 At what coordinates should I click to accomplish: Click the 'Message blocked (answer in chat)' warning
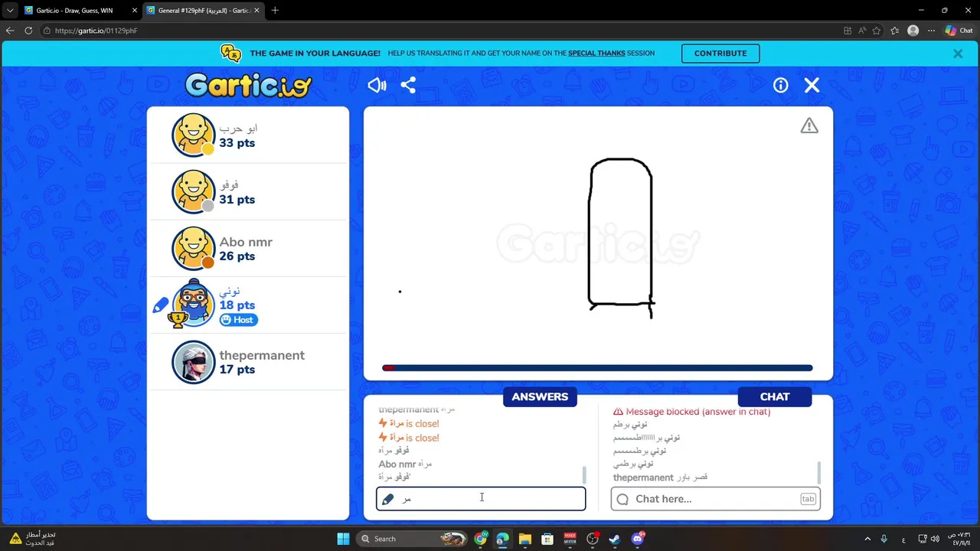click(x=691, y=412)
